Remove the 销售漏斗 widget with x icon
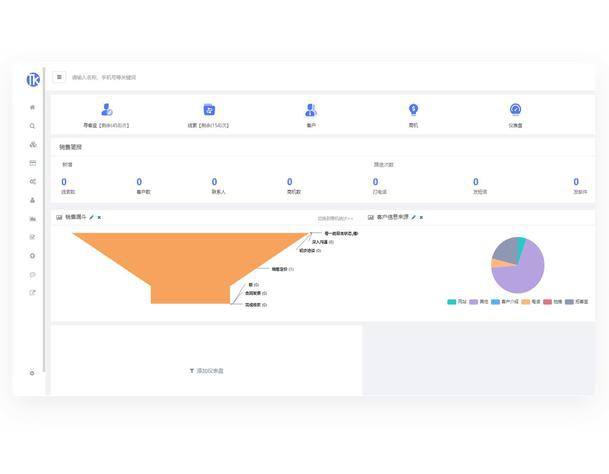This screenshot has width=609, height=474. (x=99, y=217)
